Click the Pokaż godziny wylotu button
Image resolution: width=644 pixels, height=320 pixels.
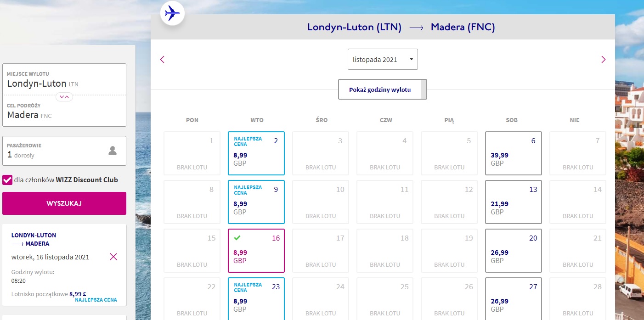pyautogui.click(x=383, y=90)
